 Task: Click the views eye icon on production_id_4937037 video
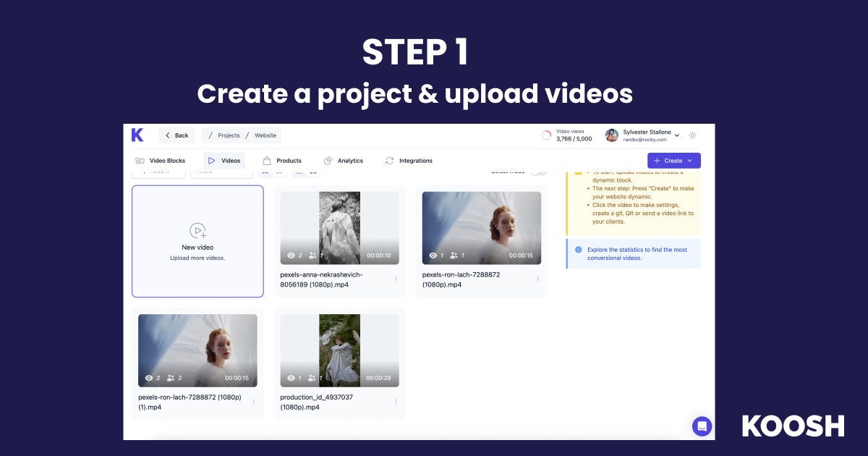(x=291, y=378)
